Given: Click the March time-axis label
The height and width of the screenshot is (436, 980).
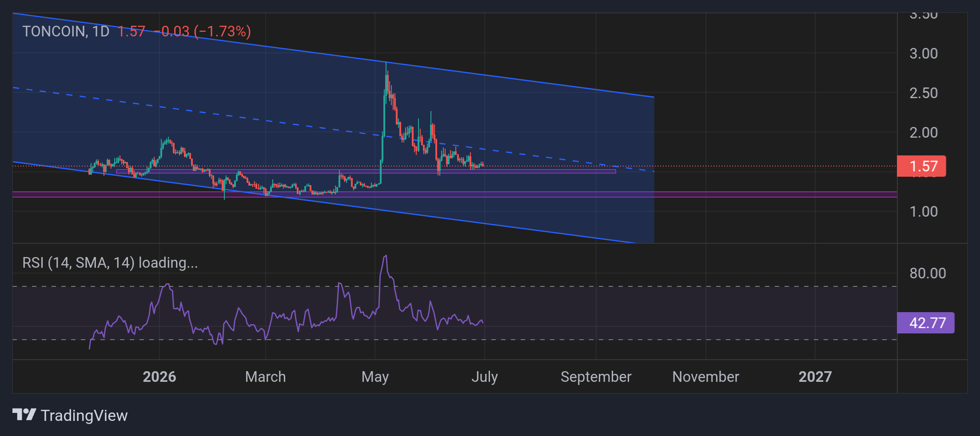Looking at the screenshot, I should (x=266, y=377).
